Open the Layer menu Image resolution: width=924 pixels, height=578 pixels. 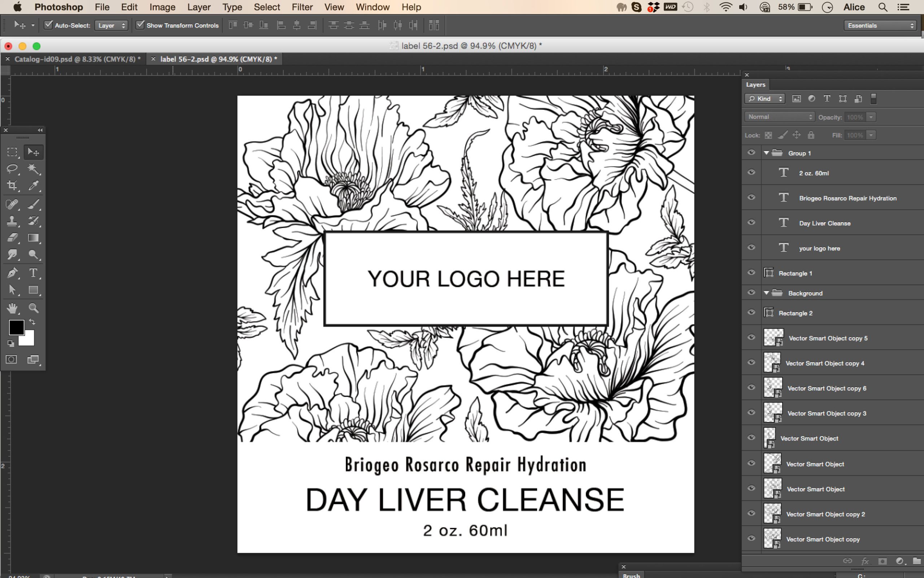click(199, 7)
